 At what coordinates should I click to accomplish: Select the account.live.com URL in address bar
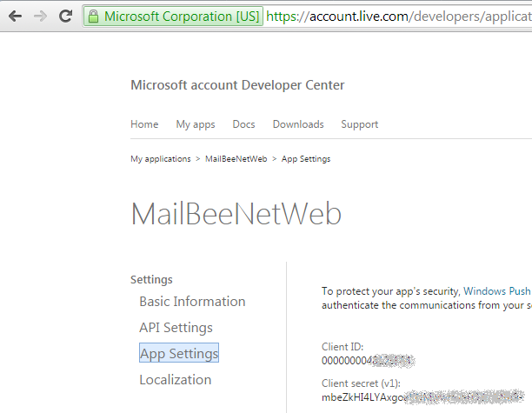coord(399,17)
